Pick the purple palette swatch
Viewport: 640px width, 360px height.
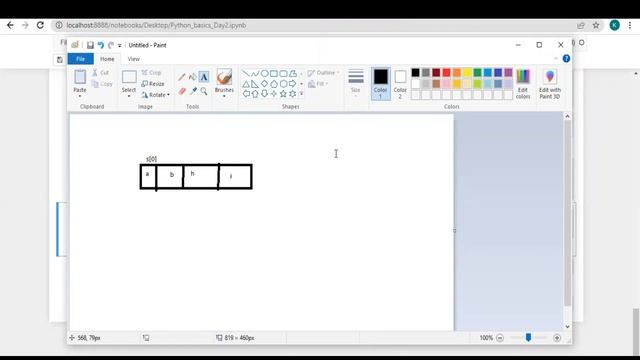tap(508, 73)
